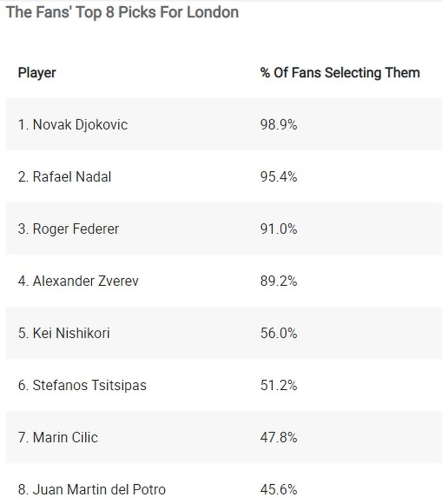
Task: Select the Roger Federer entry
Action: [x=68, y=229]
